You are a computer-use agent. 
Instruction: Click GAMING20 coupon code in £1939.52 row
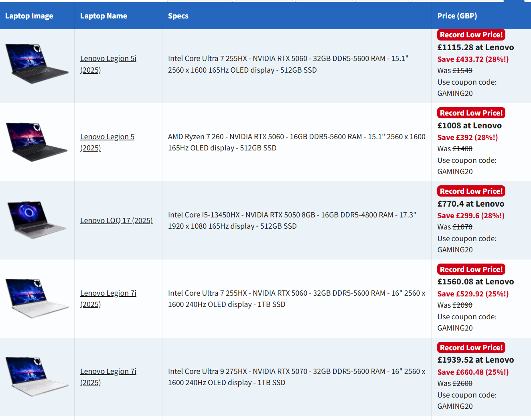click(455, 406)
